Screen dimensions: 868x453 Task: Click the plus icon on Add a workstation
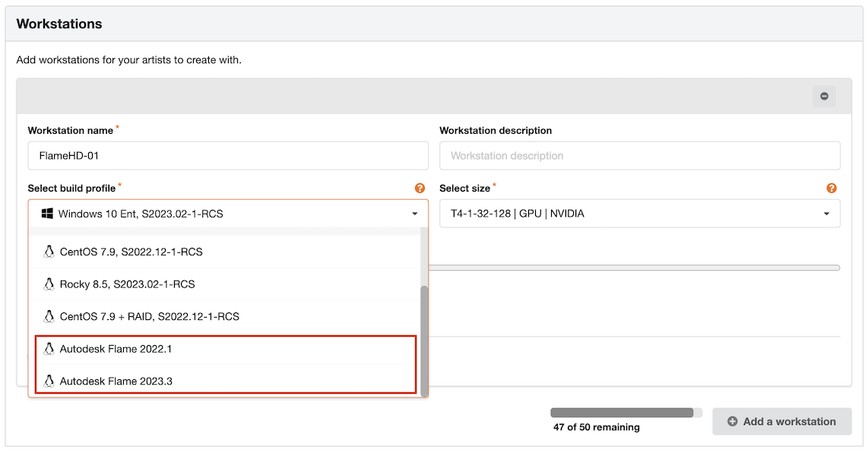tap(732, 421)
